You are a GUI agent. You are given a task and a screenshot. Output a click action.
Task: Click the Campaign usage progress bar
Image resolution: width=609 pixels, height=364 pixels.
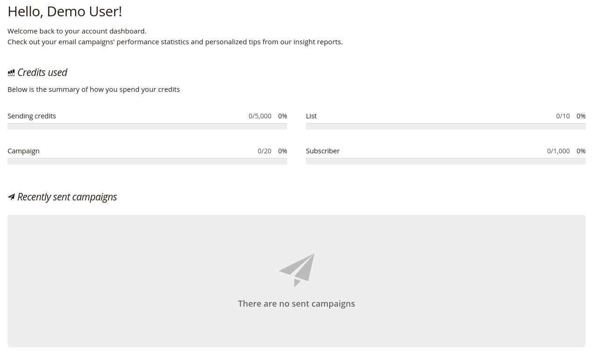147,161
